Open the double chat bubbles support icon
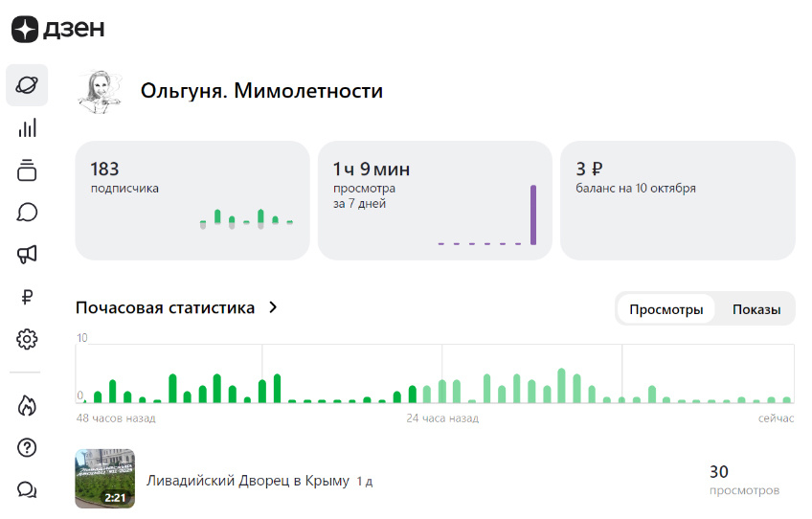Screen dimensions: 812x519 click(x=27, y=489)
